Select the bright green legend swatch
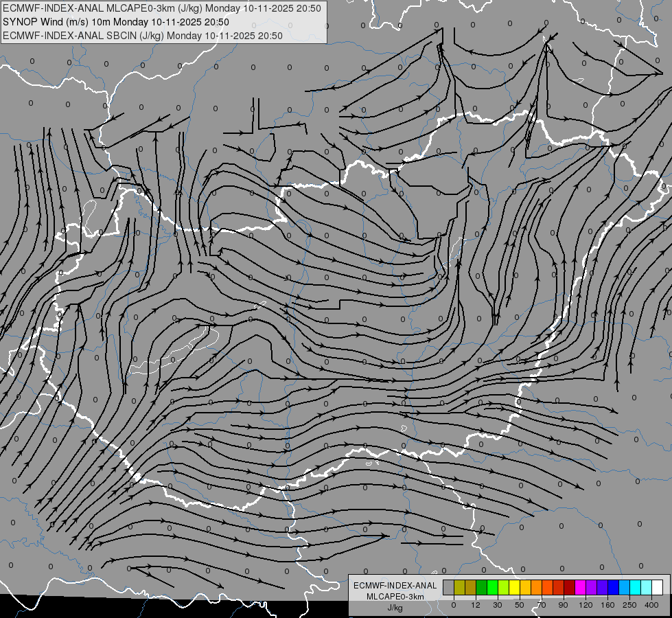Viewport: 672px width, 618px height. tap(492, 587)
